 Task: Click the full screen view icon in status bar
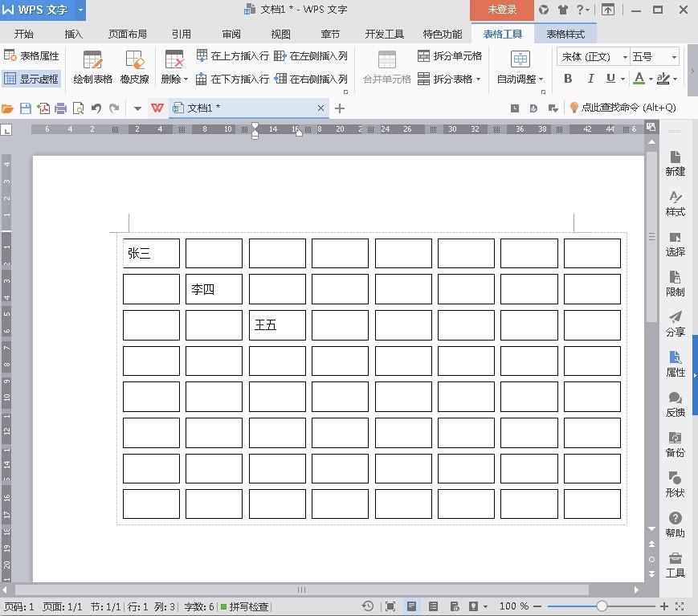pyautogui.click(x=390, y=606)
